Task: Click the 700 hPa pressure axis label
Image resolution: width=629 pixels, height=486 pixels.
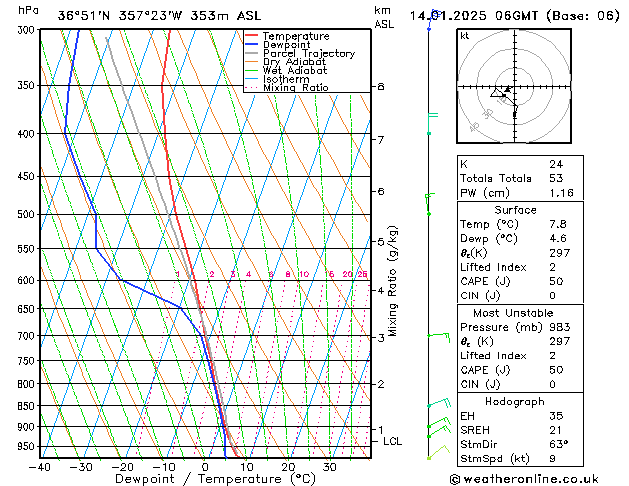Action: [x=26, y=336]
